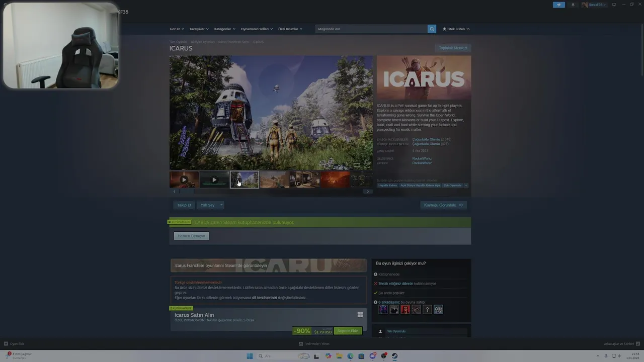Click the question mark friend avatar
Screen dimensions: 644x362
427,309
